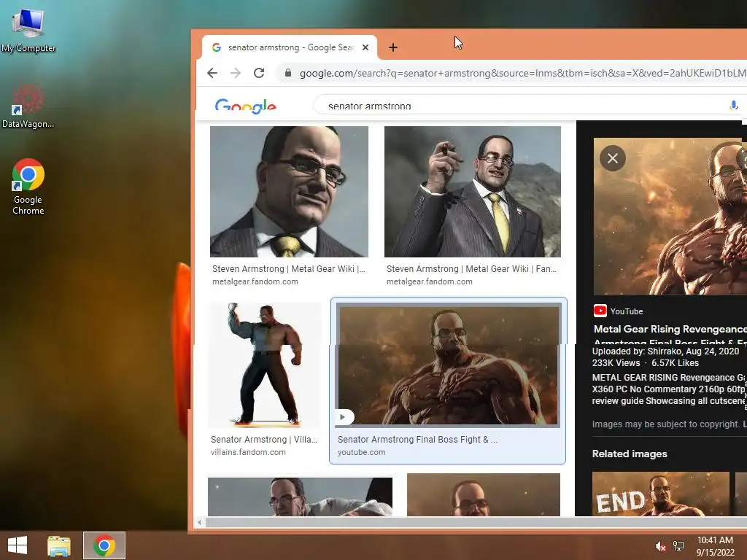Click the horizontal scrollbar track
Screen dimensions: 747x560
pyautogui.click(x=476, y=522)
